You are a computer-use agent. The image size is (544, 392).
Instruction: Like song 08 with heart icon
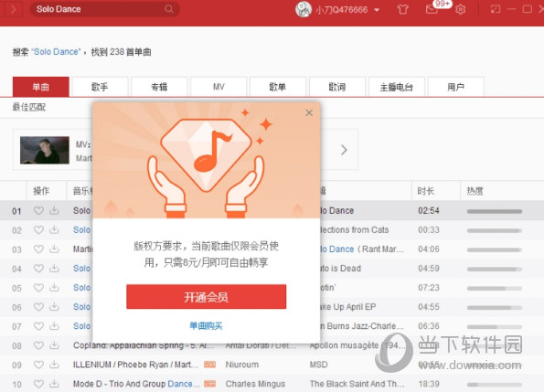coord(38,345)
